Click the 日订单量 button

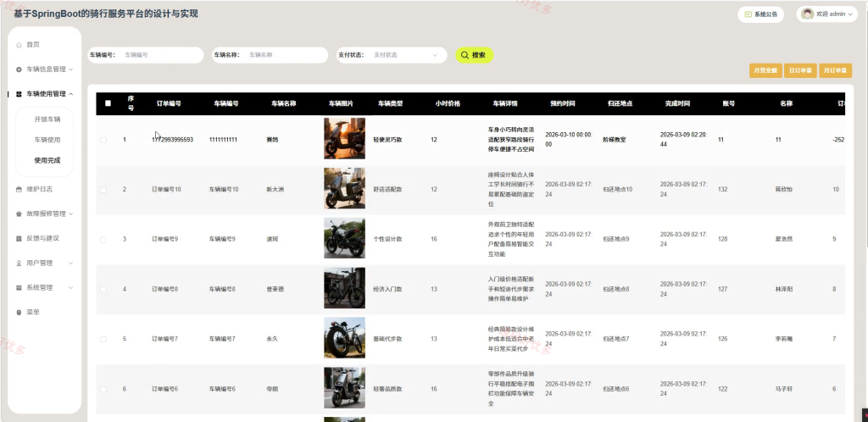pos(800,71)
